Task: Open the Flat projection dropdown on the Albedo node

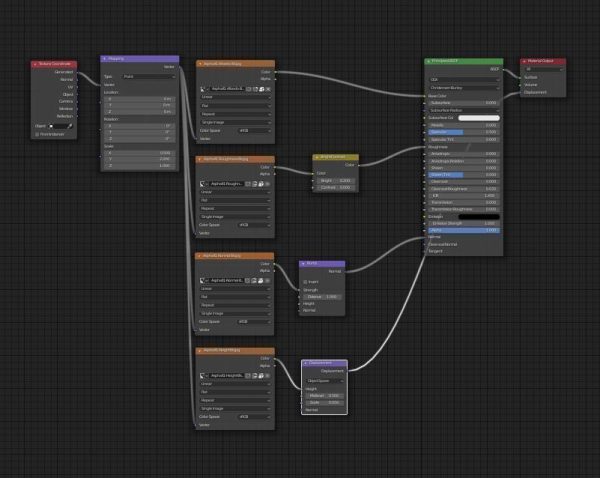Action: pos(235,106)
